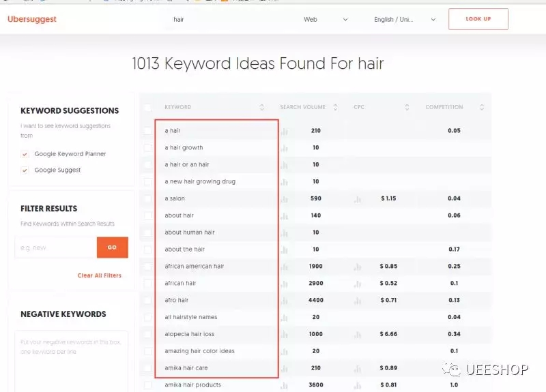The width and height of the screenshot is (546, 392).
Task: Open search volume chart for 'a hair'
Action: [x=284, y=131]
